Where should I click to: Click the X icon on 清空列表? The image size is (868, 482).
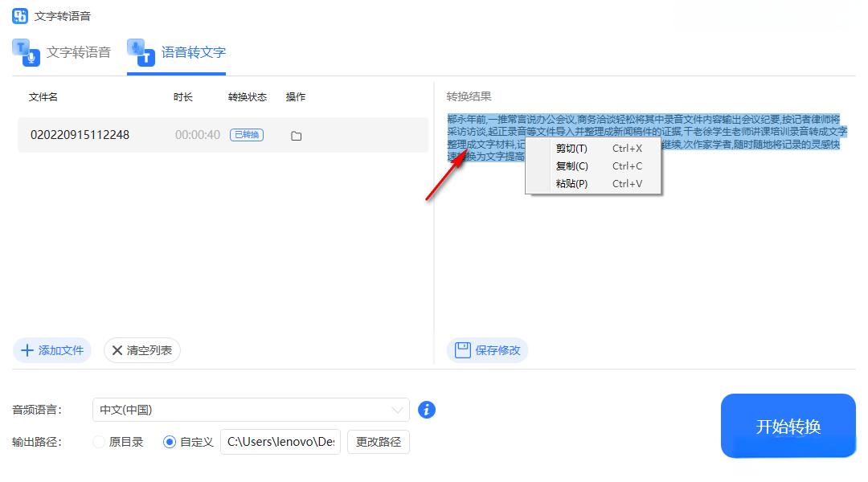click(x=117, y=350)
